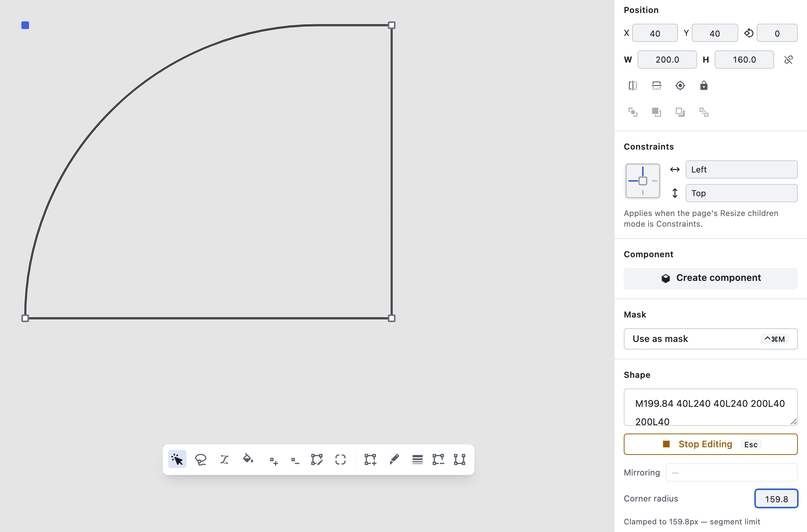
Task: Click the Shape path data text area
Action: pos(710,407)
